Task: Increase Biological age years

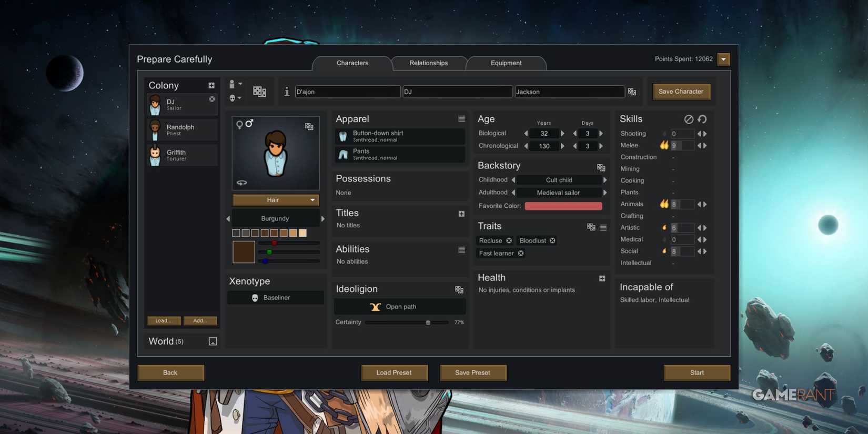Action: (x=562, y=134)
